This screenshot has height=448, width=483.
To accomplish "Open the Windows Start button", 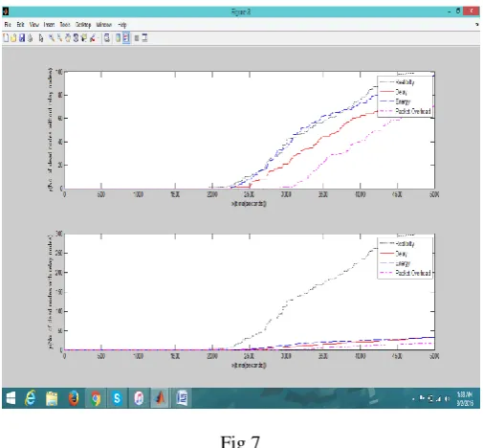I will click(11, 398).
